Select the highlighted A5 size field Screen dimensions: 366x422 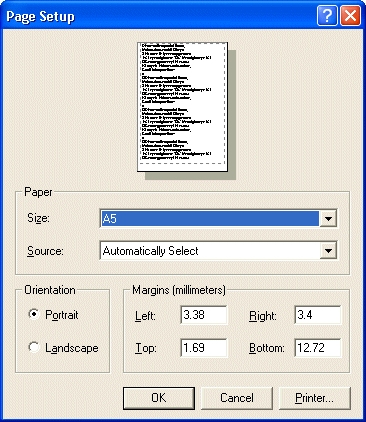click(x=210, y=219)
